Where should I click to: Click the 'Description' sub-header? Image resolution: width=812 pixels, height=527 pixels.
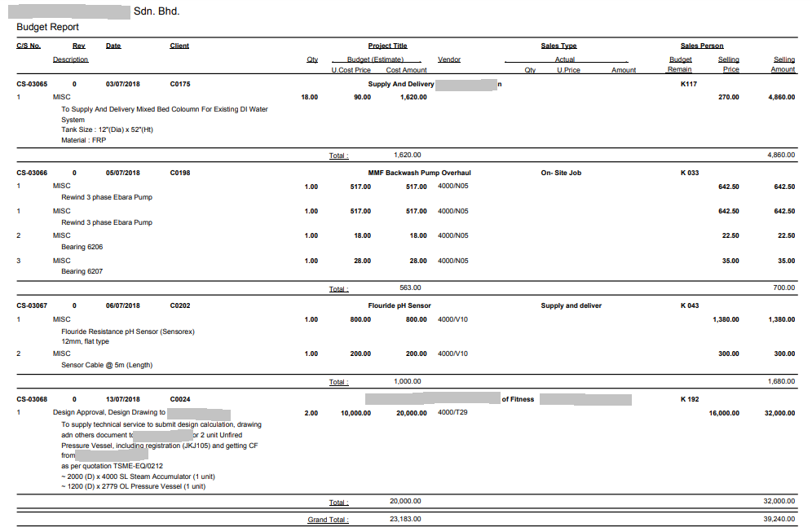tap(70, 59)
